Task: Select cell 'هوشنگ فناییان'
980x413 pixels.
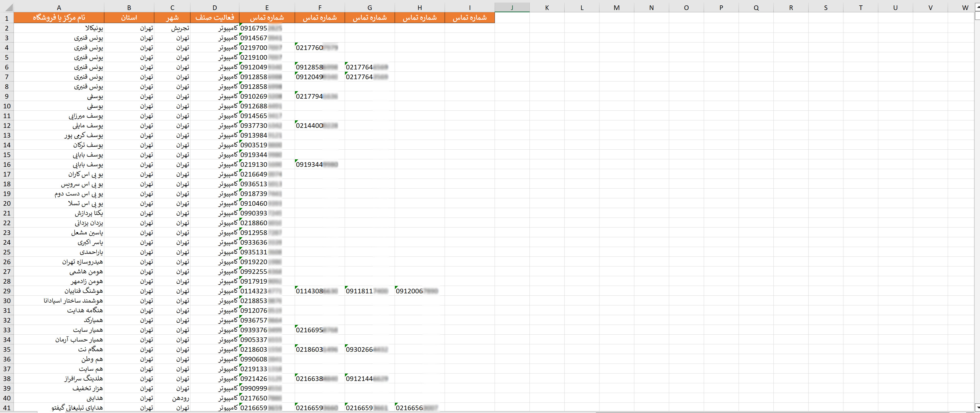Action: tap(59, 291)
